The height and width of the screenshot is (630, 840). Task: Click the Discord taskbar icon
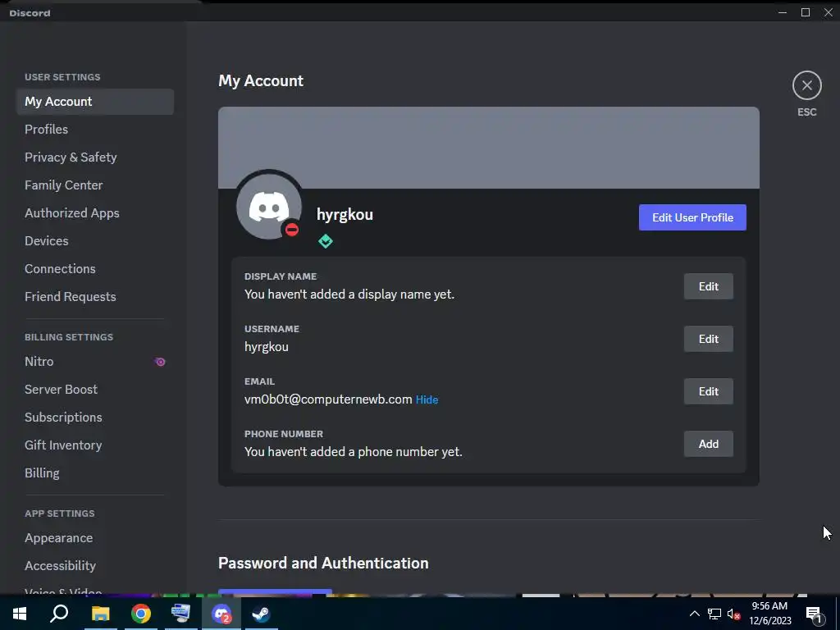[x=221, y=614]
